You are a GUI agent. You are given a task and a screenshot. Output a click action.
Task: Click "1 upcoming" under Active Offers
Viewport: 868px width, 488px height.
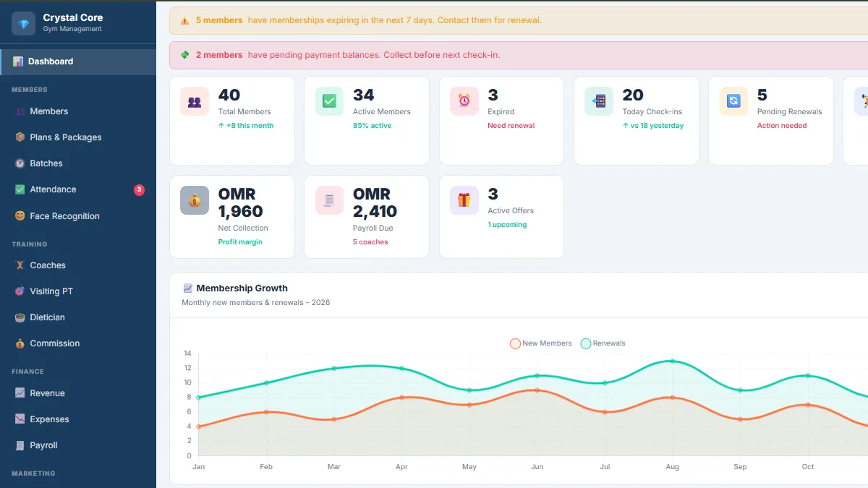pos(507,225)
